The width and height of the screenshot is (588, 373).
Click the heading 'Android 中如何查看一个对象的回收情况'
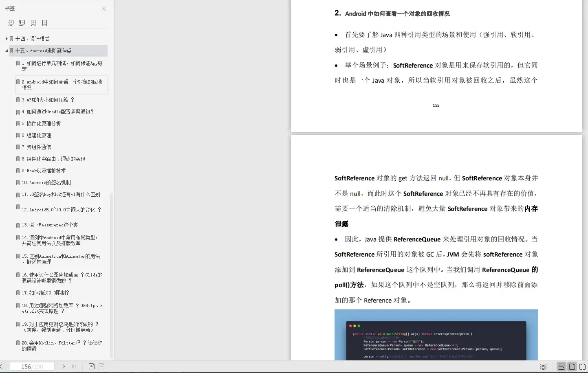click(397, 14)
